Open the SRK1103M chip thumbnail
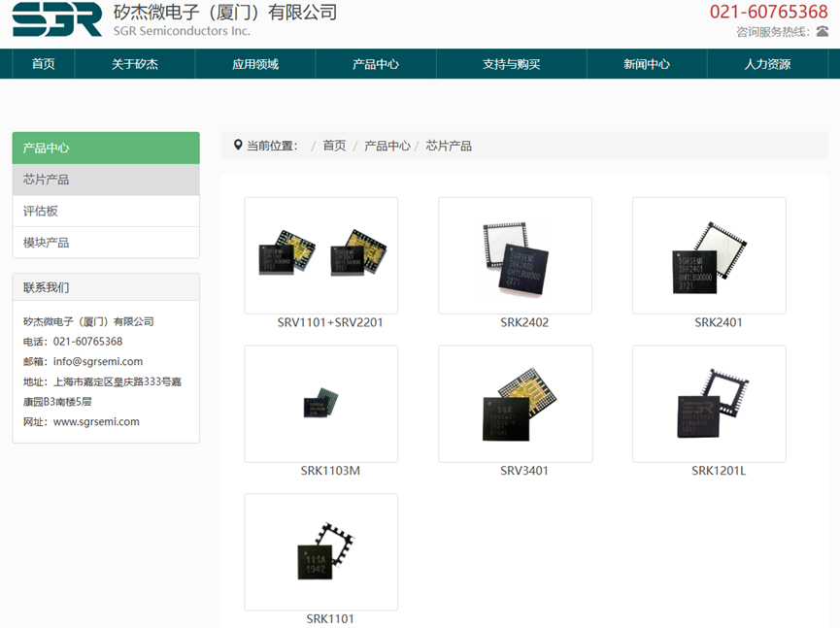This screenshot has height=628, width=840. (x=320, y=404)
